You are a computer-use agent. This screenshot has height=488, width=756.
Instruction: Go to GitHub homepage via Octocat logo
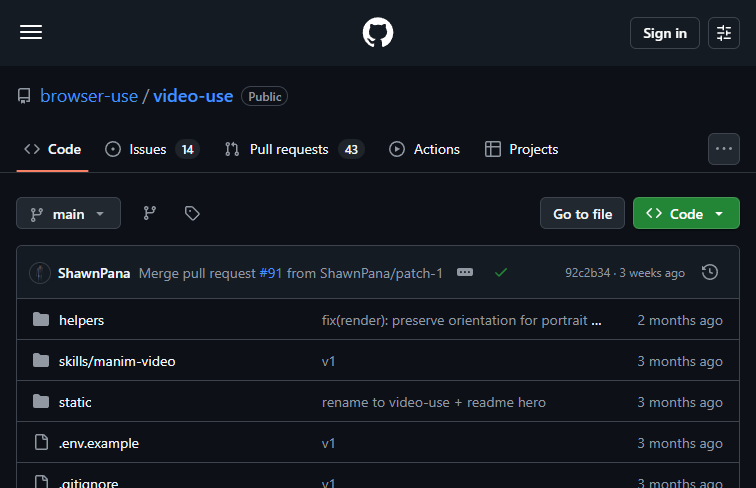378,33
